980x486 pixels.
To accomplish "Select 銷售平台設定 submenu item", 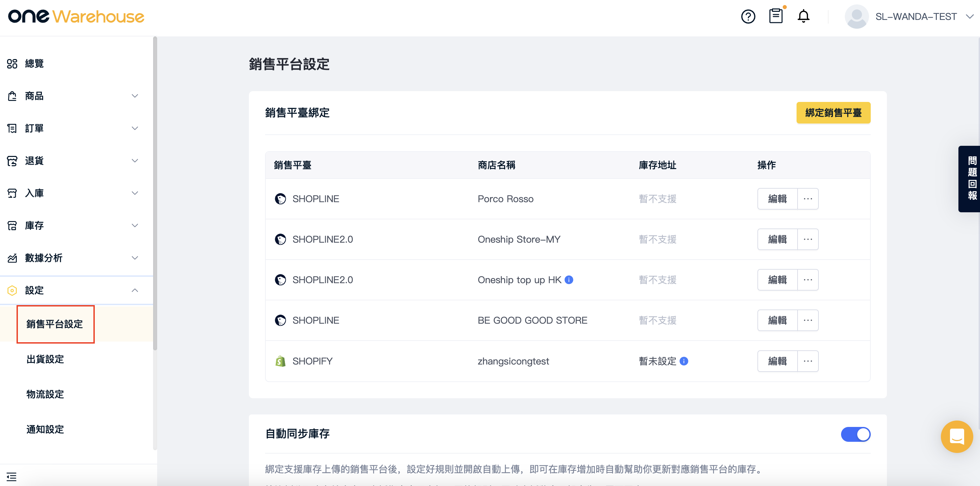I will [55, 324].
